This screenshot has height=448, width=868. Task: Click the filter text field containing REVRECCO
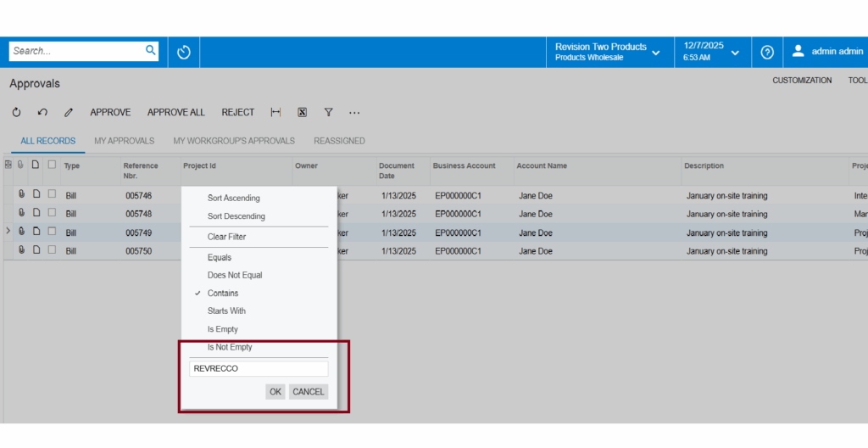pyautogui.click(x=258, y=368)
